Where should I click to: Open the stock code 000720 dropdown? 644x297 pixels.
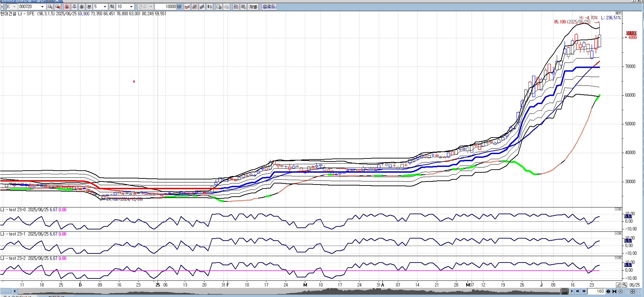point(42,7)
